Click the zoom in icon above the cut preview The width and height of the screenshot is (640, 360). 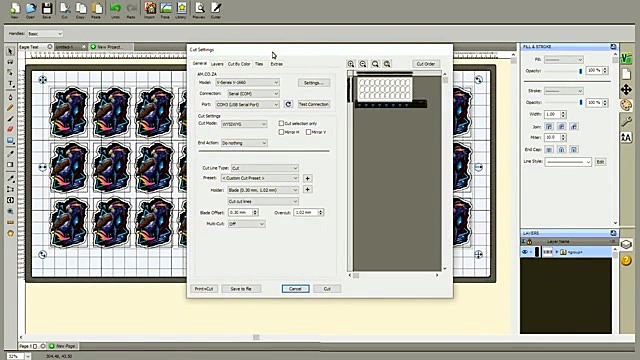(x=351, y=64)
